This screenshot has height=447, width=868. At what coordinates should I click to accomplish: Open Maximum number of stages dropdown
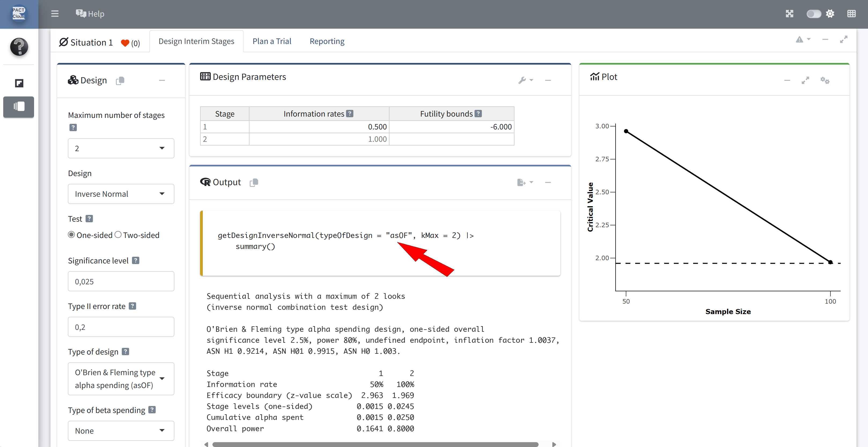pyautogui.click(x=121, y=148)
